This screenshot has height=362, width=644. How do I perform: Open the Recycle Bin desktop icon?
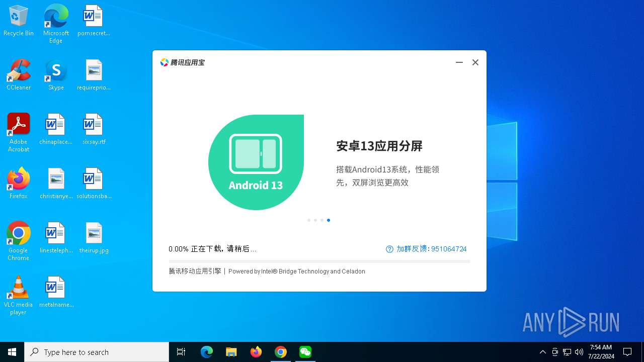[19, 21]
